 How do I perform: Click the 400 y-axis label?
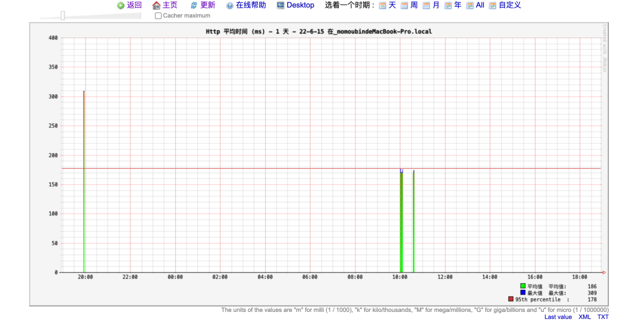tap(53, 38)
